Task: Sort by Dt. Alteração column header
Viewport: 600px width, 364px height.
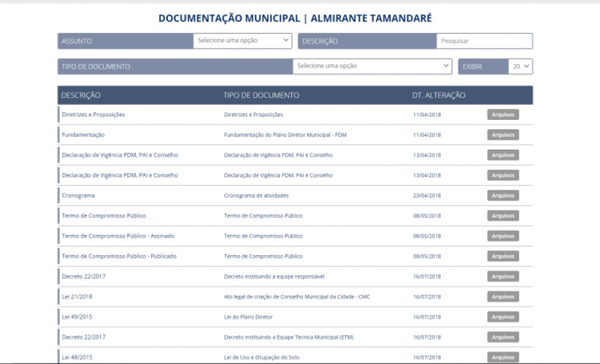Action: click(x=439, y=95)
